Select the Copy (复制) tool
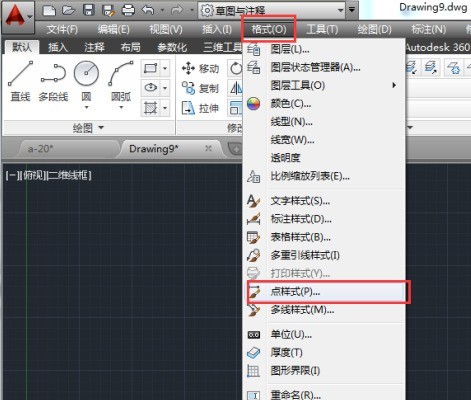This screenshot has width=471, height=400. click(x=200, y=88)
